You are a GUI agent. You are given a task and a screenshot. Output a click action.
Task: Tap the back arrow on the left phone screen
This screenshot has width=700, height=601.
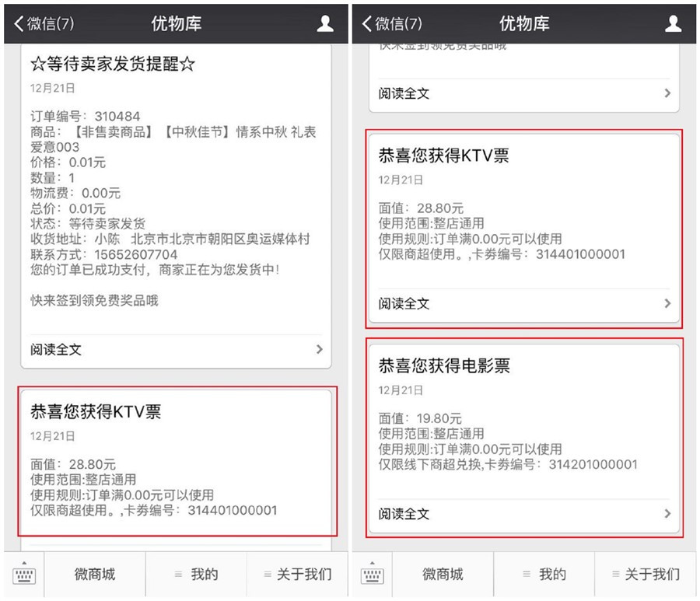point(19,23)
